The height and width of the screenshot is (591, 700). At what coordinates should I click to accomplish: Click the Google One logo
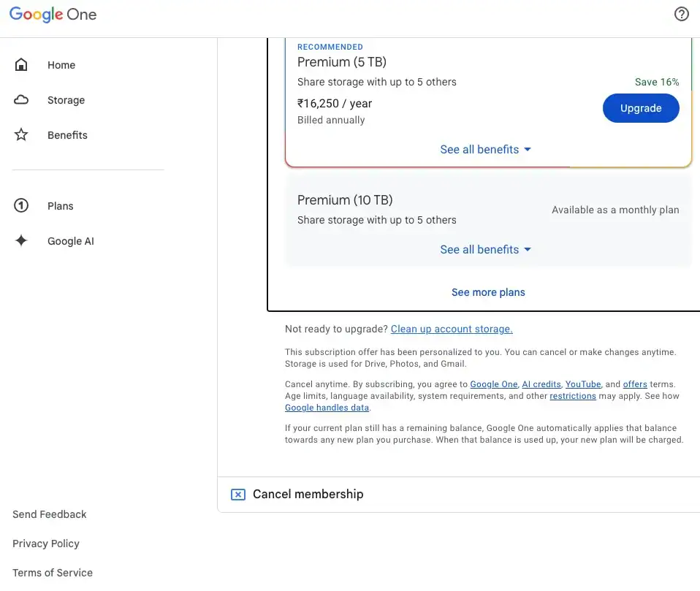pos(53,15)
